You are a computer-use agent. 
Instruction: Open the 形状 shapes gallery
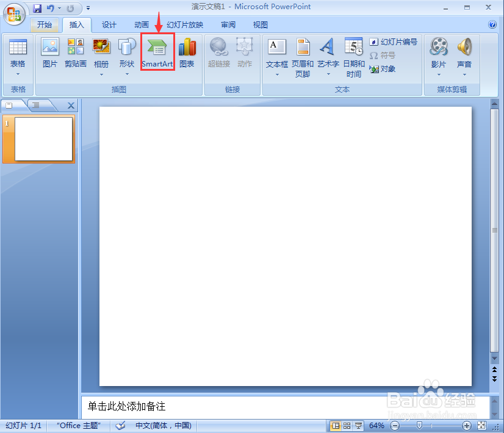coord(127,53)
